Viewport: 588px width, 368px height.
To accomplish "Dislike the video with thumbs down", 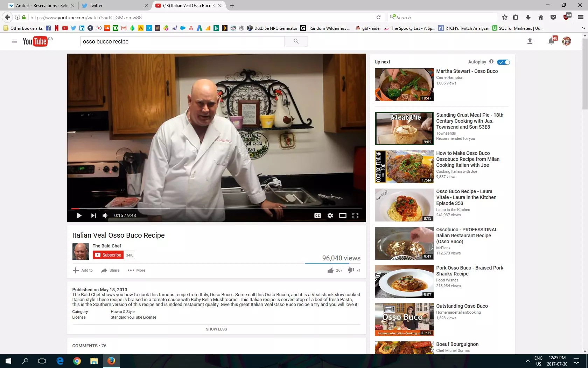I will (x=351, y=270).
